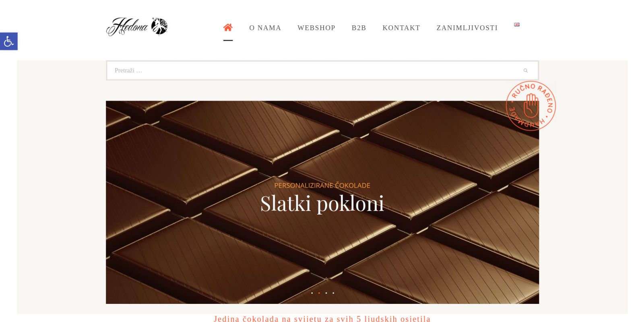Go to the B2B page

[359, 28]
